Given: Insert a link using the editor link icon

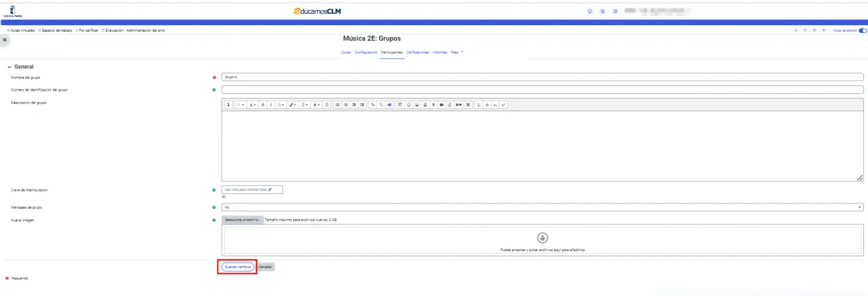Looking at the screenshot, I should pos(372,105).
